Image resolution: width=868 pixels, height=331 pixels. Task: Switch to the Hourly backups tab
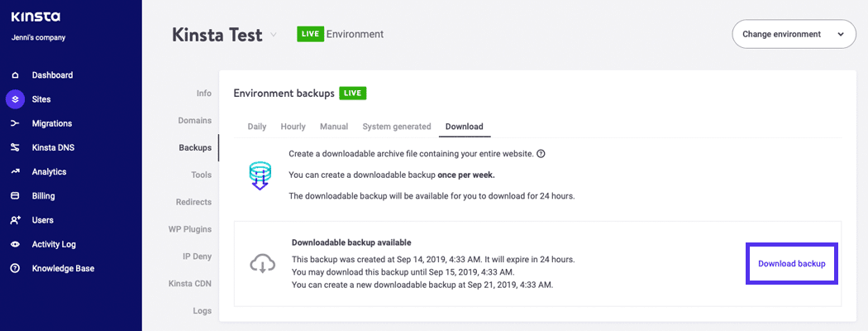[293, 127]
